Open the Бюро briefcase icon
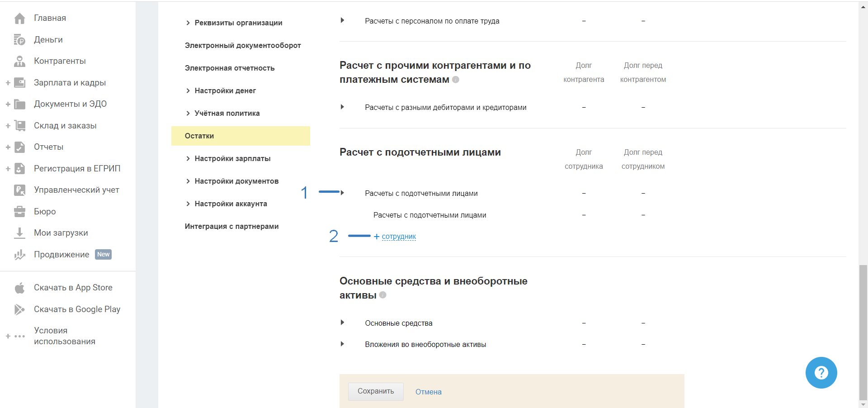Viewport: 868px width, 408px height. tap(19, 211)
